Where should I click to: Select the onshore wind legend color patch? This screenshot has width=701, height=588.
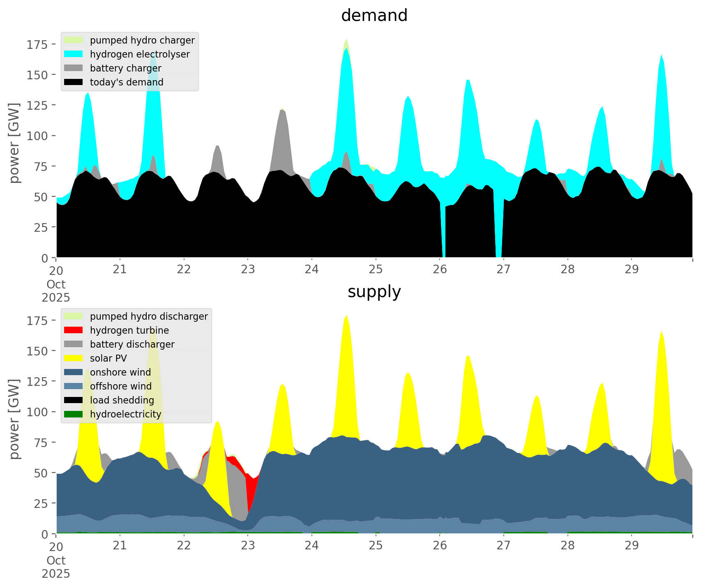pos(74,372)
